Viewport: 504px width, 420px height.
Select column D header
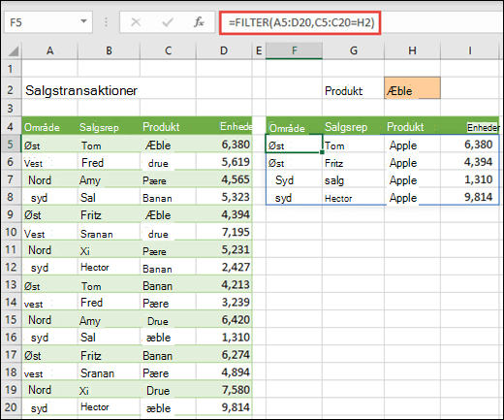(224, 50)
